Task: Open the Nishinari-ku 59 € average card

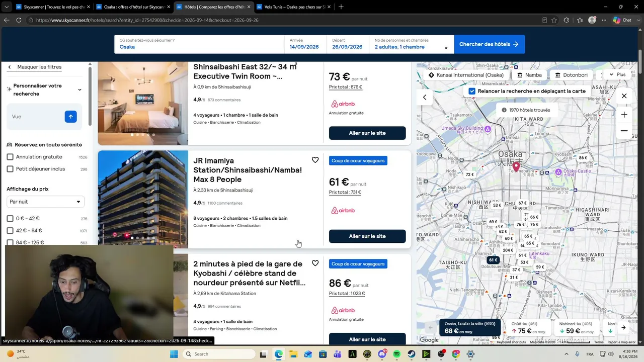Action: coord(577,328)
